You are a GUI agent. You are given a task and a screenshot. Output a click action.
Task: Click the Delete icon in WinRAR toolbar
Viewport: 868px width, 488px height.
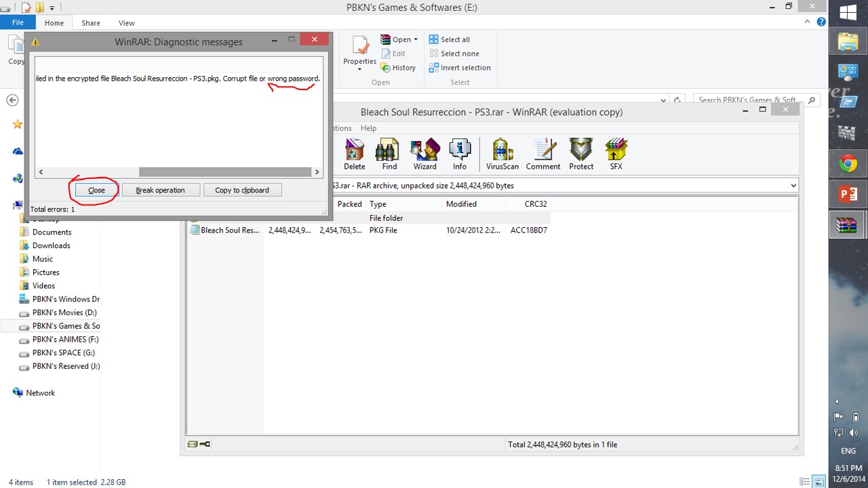click(354, 155)
